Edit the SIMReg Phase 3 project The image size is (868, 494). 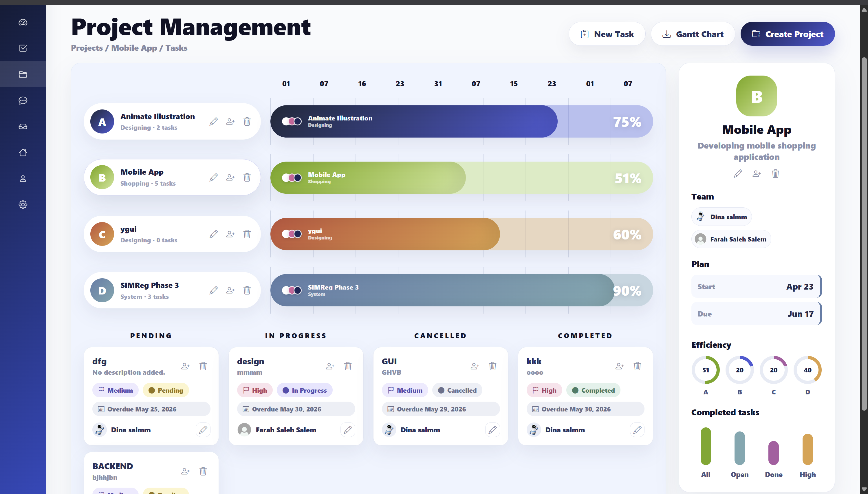click(x=213, y=290)
